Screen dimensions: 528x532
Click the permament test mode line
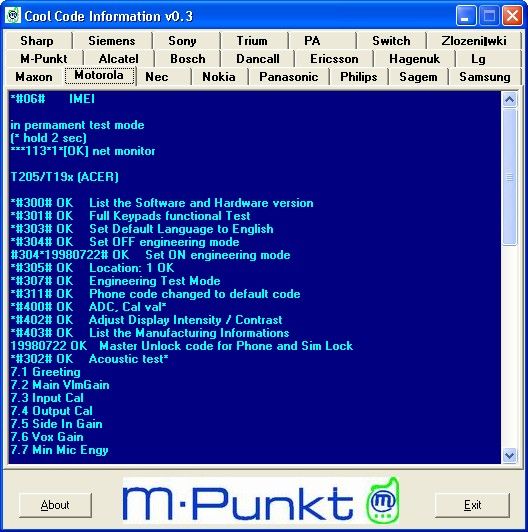coord(77,125)
